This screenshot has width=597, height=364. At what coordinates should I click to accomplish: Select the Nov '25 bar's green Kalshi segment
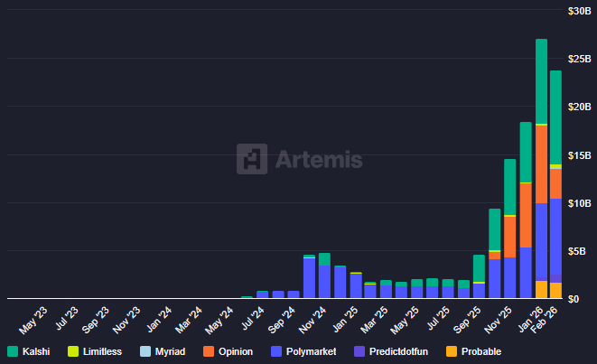click(x=510, y=187)
